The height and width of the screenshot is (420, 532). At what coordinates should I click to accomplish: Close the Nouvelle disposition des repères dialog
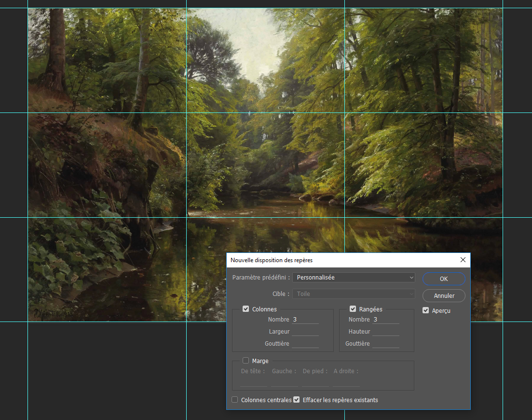(x=463, y=260)
